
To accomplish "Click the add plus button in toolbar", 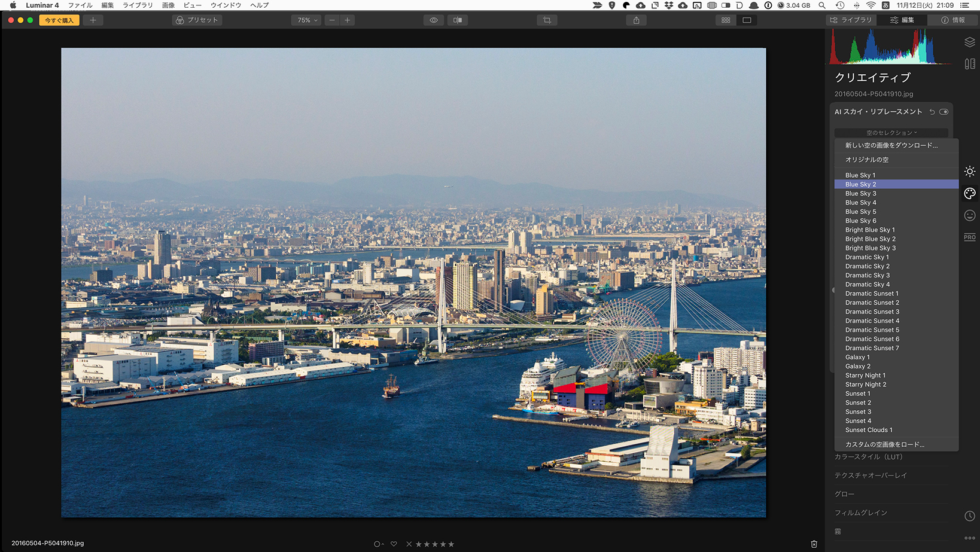I will pyautogui.click(x=93, y=20).
